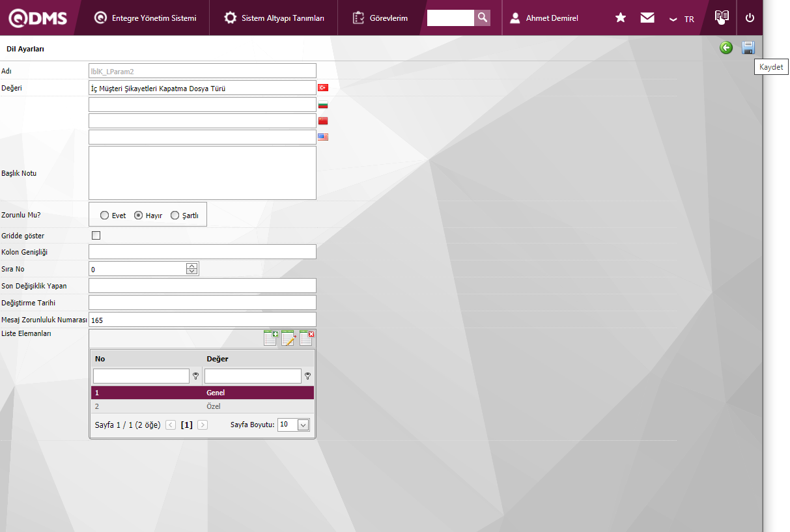This screenshot has height=532, width=790.
Task: Click the Mesaj Zorunluluk Numarası field
Action: (x=203, y=320)
